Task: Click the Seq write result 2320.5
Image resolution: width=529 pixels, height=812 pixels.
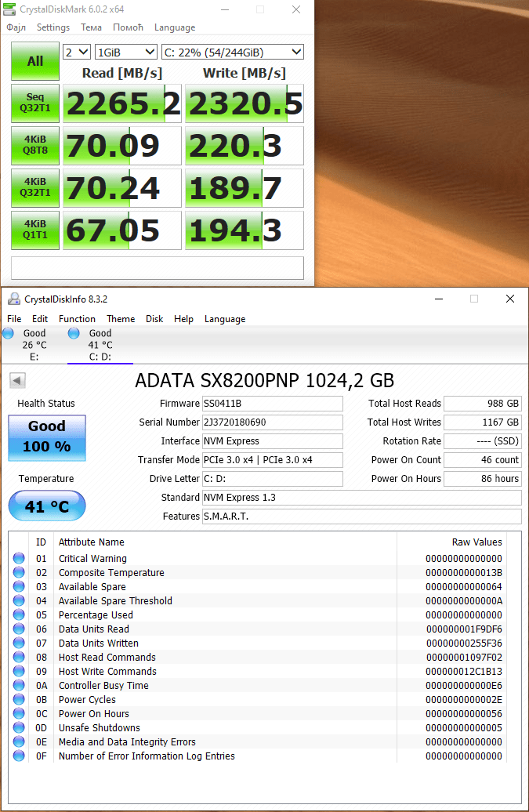Action: (x=245, y=103)
